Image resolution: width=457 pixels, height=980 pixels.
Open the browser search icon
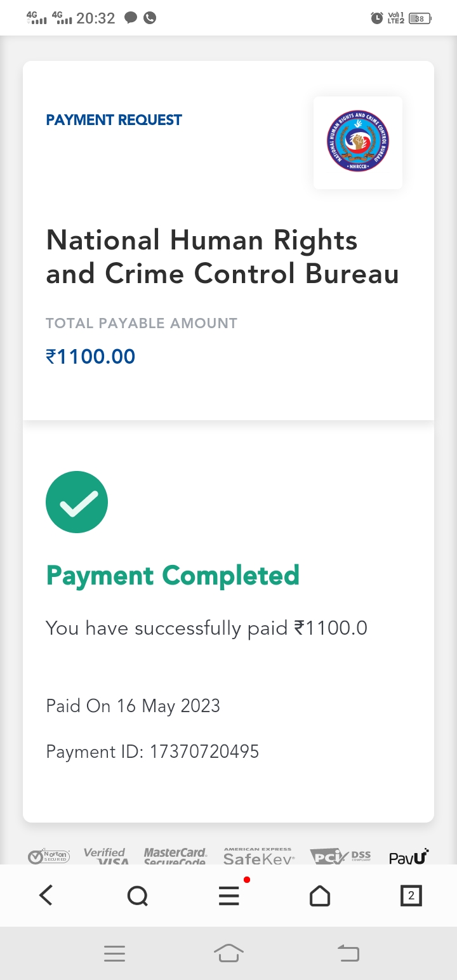pyautogui.click(x=137, y=896)
